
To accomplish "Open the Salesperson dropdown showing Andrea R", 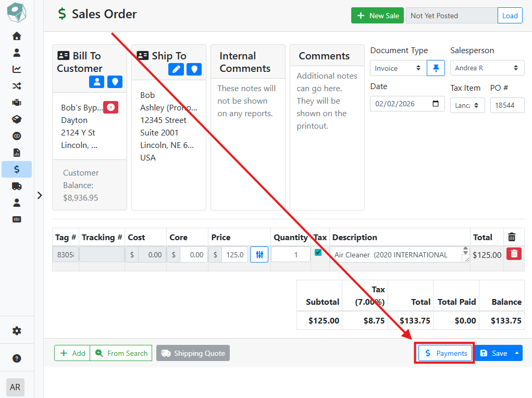I will [x=487, y=68].
